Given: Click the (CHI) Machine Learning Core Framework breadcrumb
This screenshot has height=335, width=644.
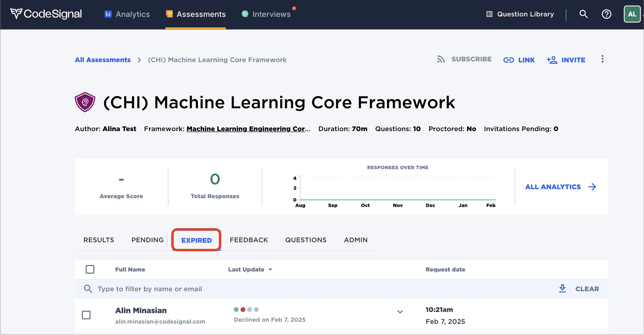Looking at the screenshot, I should [x=217, y=60].
